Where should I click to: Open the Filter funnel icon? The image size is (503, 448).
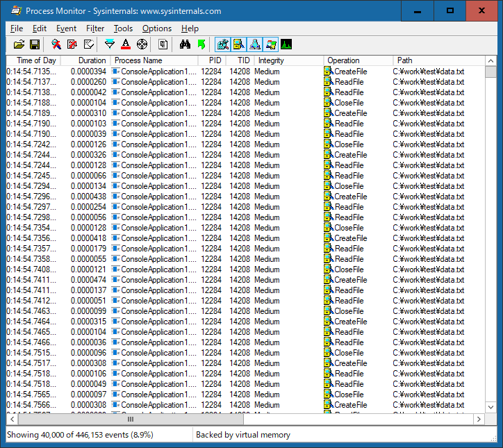(110, 44)
